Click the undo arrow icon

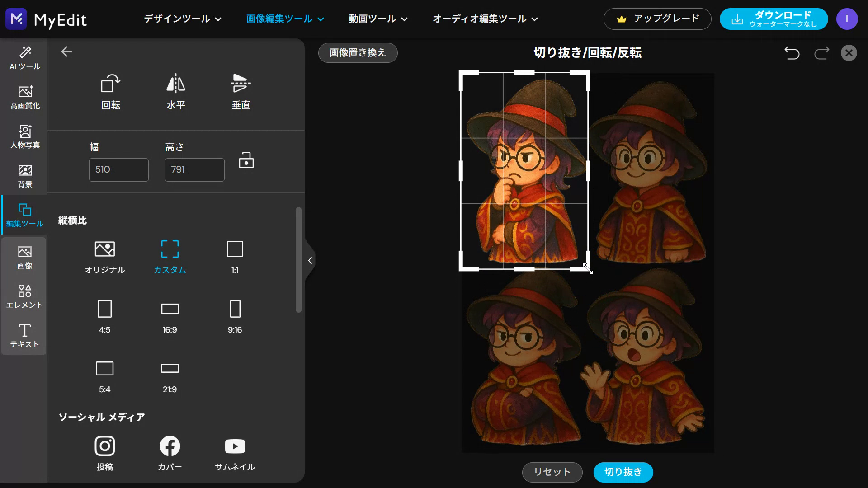click(792, 53)
